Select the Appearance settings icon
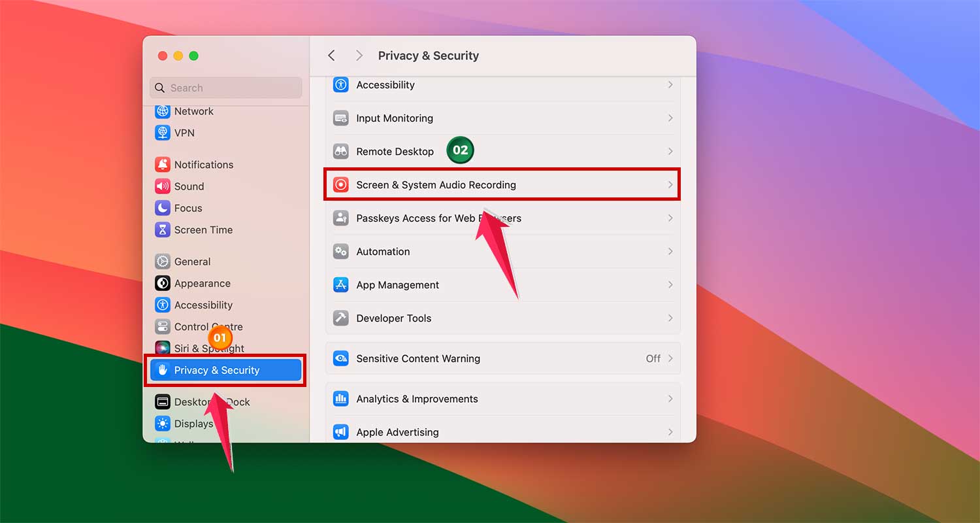Image resolution: width=980 pixels, height=523 pixels. pyautogui.click(x=162, y=283)
